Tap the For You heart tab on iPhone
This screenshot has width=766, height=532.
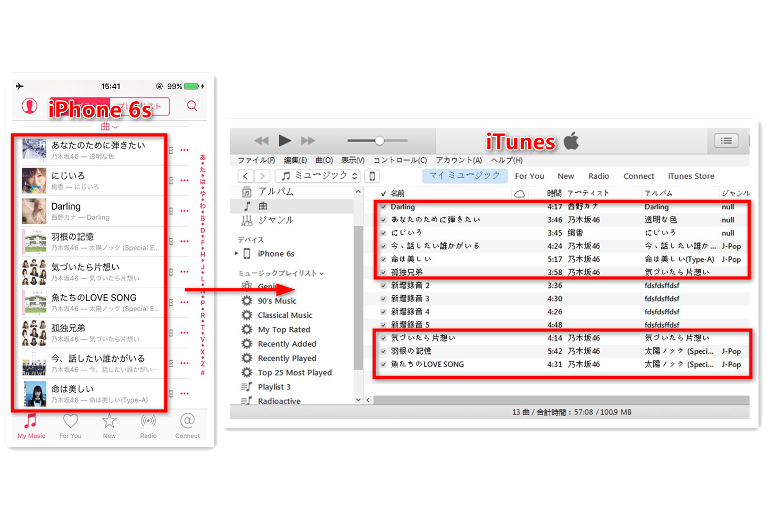tap(70, 426)
